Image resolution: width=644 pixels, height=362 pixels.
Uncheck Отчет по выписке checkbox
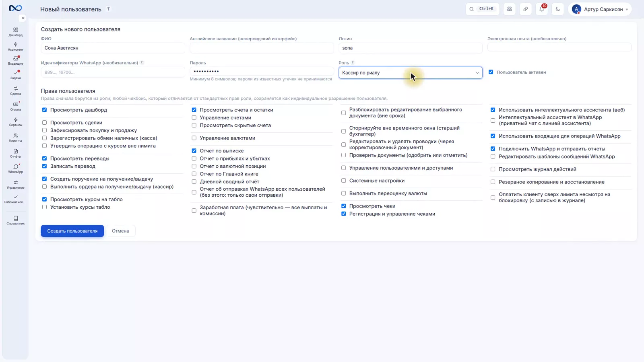click(194, 151)
